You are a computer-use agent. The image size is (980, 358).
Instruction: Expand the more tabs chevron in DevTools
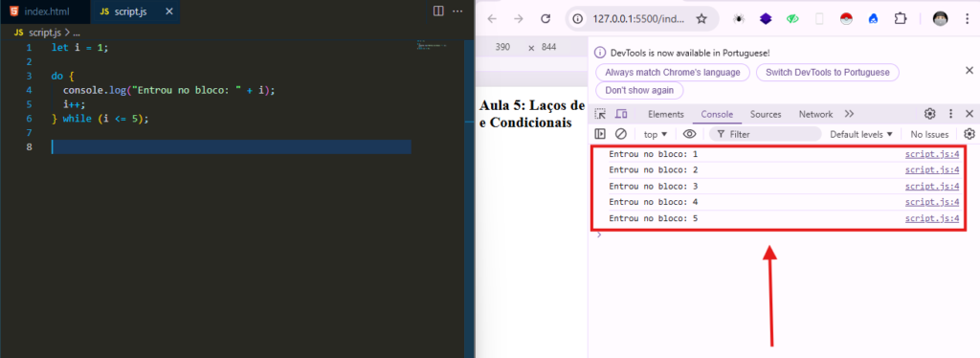click(x=849, y=114)
